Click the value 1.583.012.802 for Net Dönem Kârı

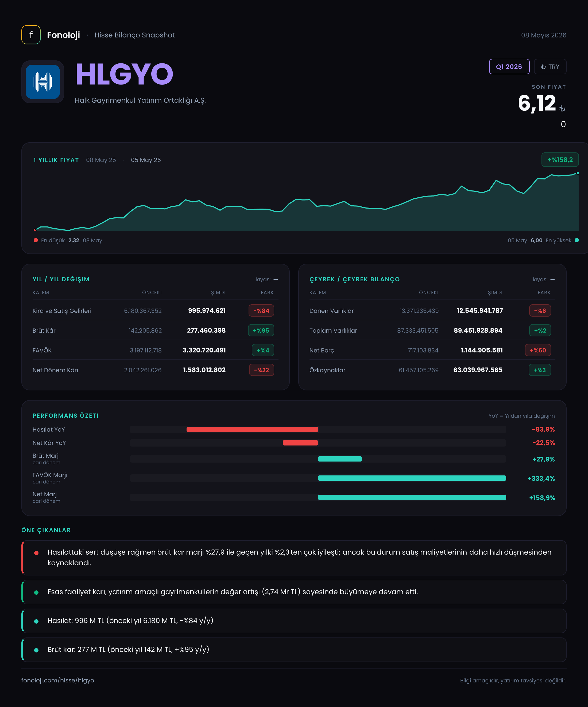click(204, 370)
